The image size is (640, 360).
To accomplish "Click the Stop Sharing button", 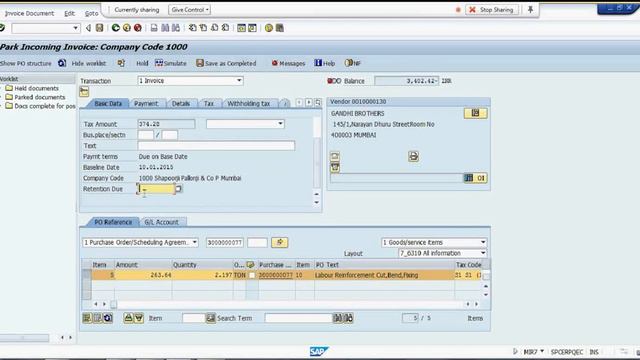I will click(492, 9).
